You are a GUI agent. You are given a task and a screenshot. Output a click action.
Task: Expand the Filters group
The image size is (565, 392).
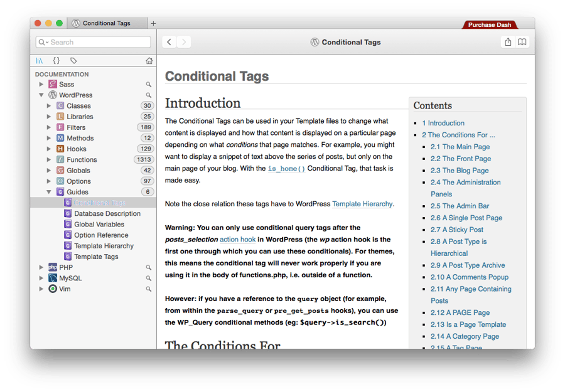point(48,127)
